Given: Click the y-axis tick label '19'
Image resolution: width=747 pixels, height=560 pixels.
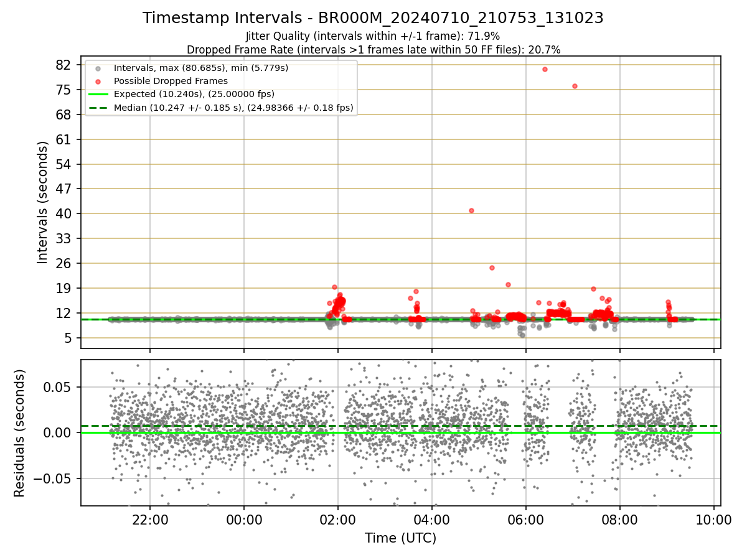Looking at the screenshot, I should (64, 288).
